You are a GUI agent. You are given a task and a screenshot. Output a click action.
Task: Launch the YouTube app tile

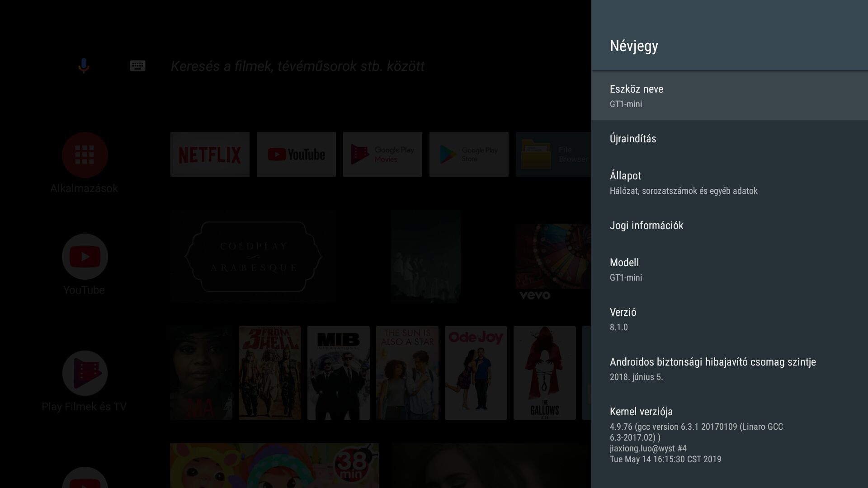(x=296, y=155)
